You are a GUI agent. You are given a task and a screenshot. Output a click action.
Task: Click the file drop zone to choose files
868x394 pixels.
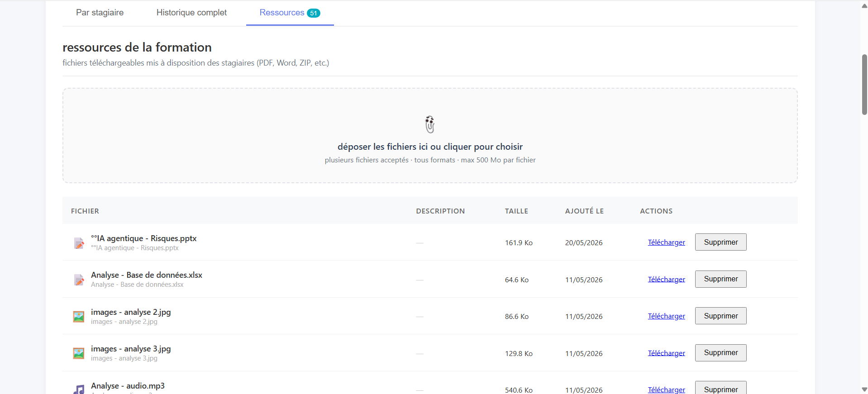point(430,136)
